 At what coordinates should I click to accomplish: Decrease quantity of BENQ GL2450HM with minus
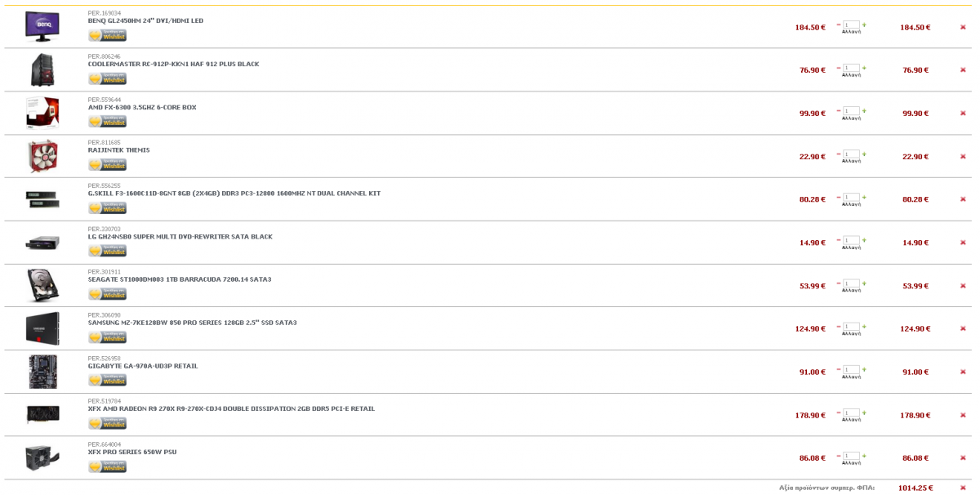pyautogui.click(x=839, y=25)
